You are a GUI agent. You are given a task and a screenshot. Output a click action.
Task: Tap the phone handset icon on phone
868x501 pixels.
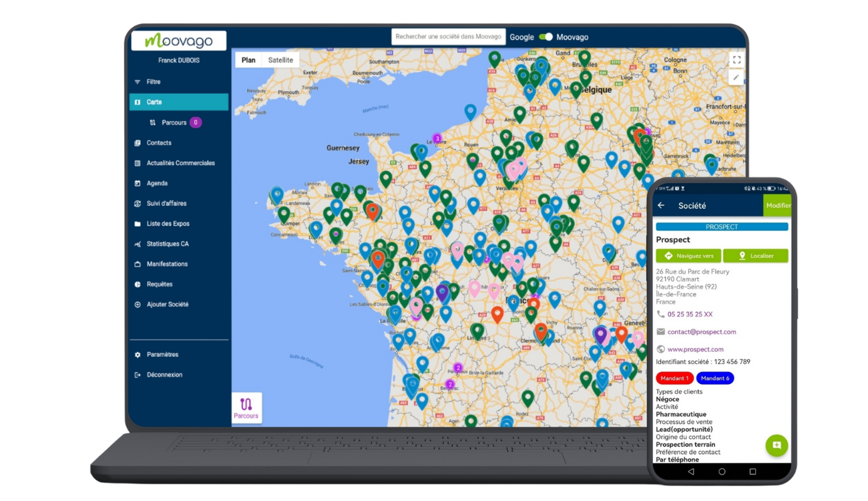point(660,314)
